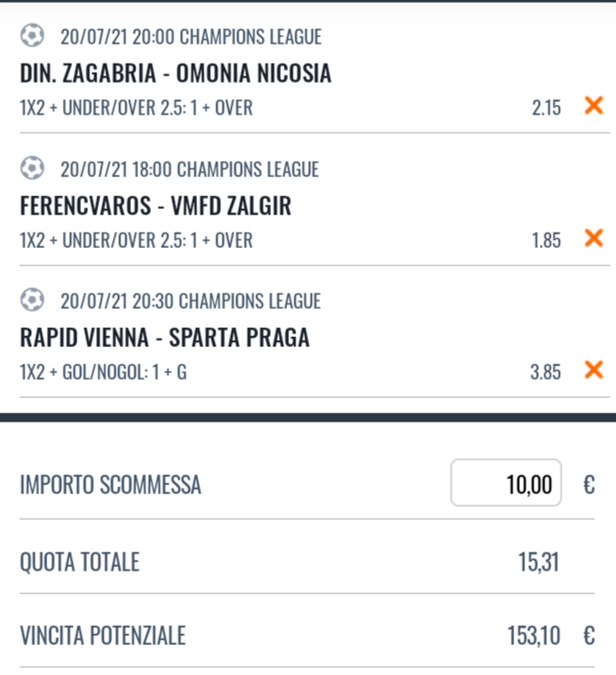Click soccer ball icon for Rapid Vienna match
Viewport: 616px width, 675px height.
click(33, 300)
